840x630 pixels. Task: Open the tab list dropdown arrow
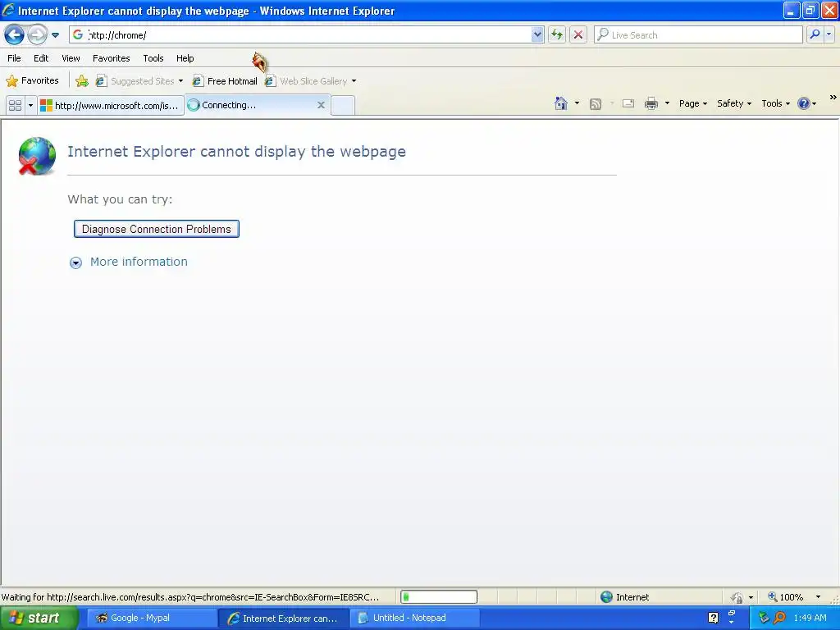coord(30,105)
